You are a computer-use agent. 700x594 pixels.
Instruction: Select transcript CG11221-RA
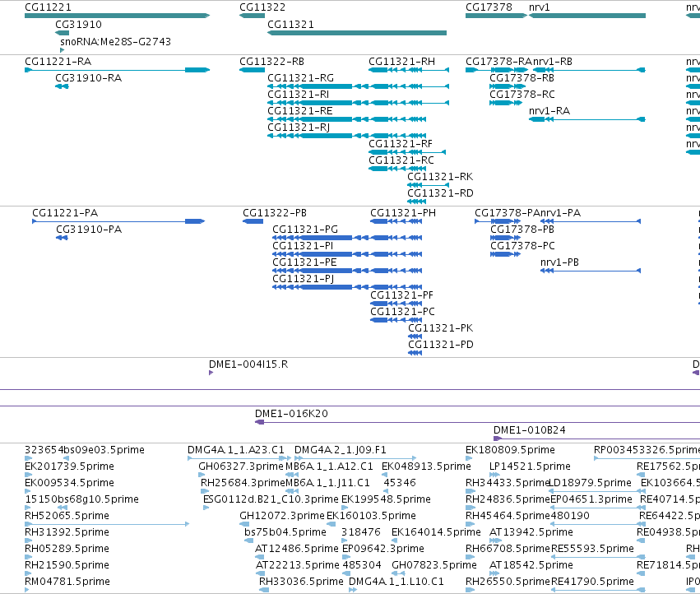tap(117, 70)
